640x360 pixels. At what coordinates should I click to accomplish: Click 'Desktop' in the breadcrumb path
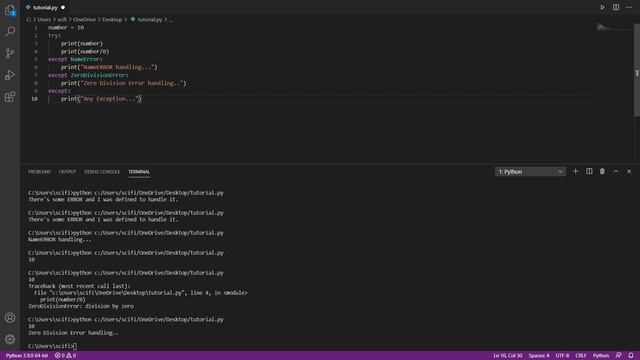(112, 20)
